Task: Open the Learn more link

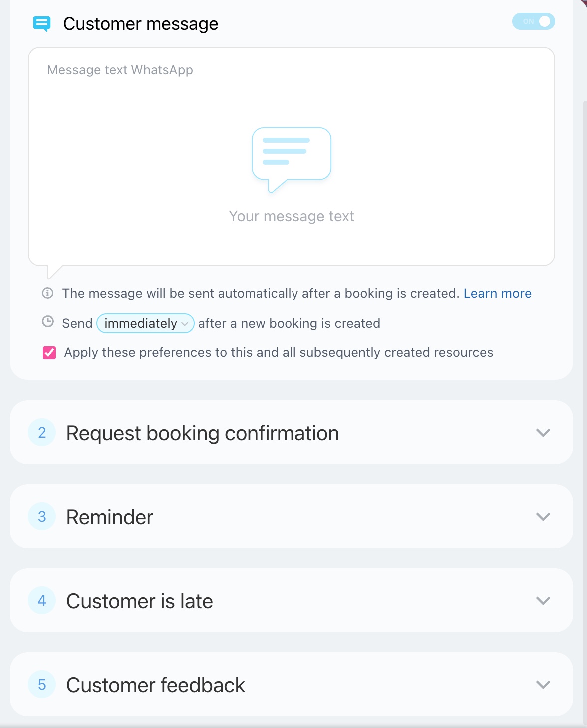Action: tap(497, 293)
